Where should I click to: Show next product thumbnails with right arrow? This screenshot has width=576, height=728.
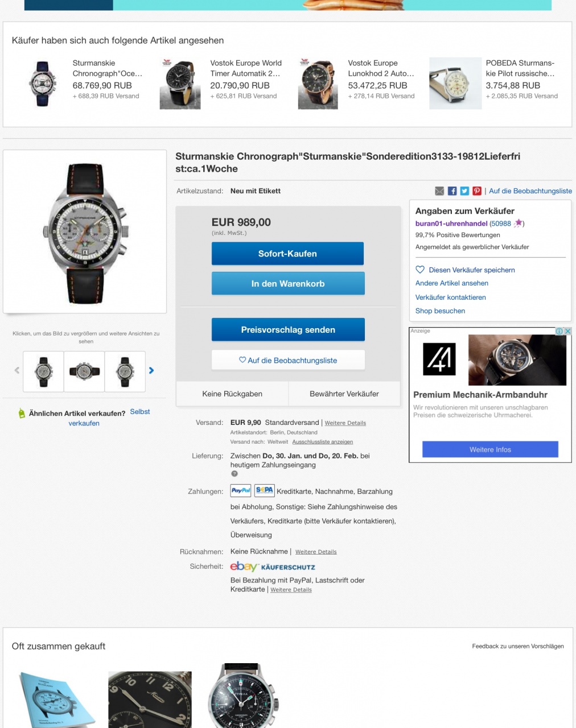click(151, 370)
